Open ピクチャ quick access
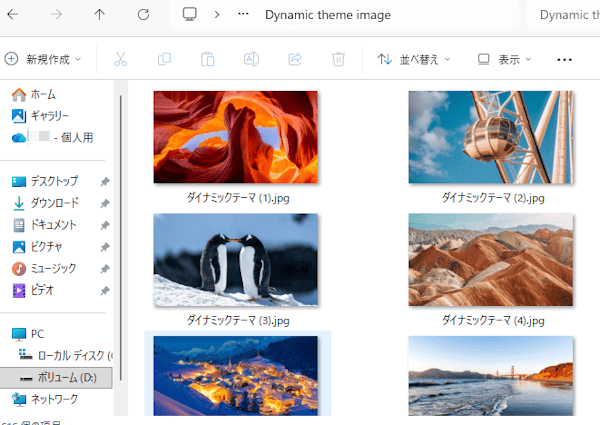600x425 pixels. click(x=37, y=247)
